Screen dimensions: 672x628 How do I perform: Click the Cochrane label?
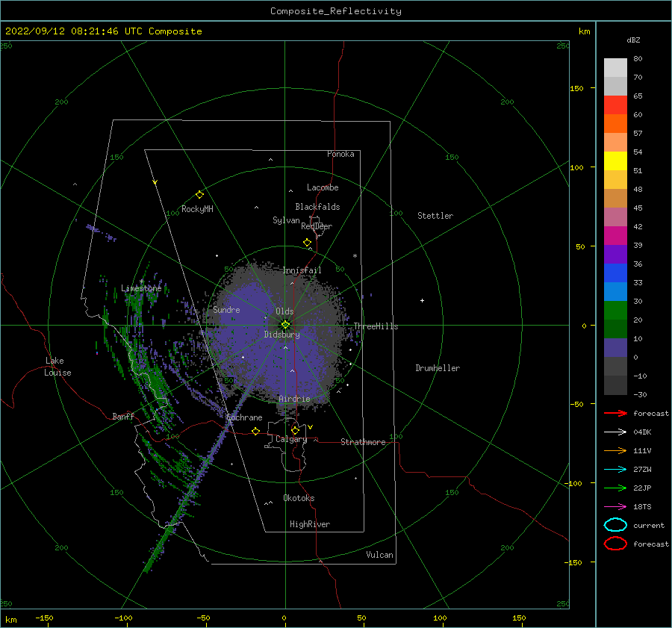(x=244, y=417)
